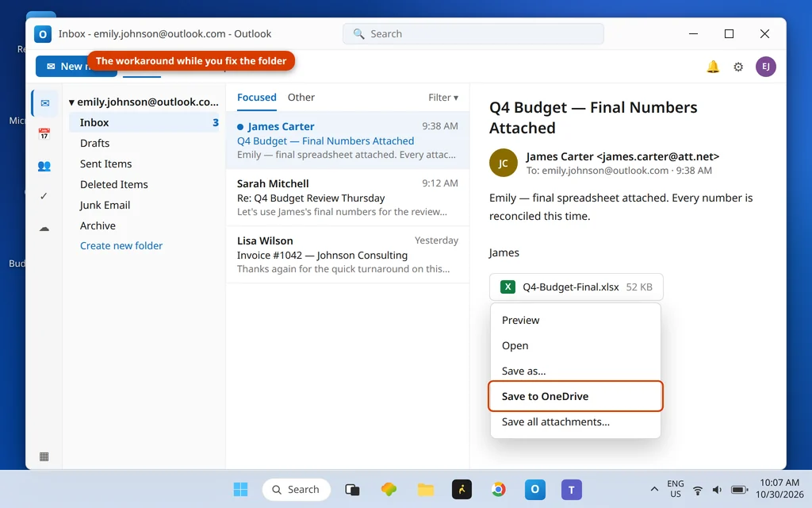This screenshot has height=508, width=812.
Task: Open the black app icon on taskbar
Action: pos(462,489)
